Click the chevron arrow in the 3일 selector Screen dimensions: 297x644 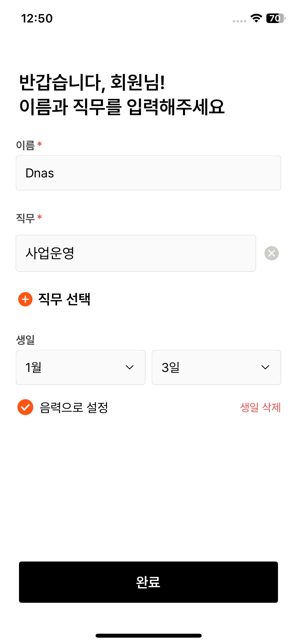click(265, 367)
